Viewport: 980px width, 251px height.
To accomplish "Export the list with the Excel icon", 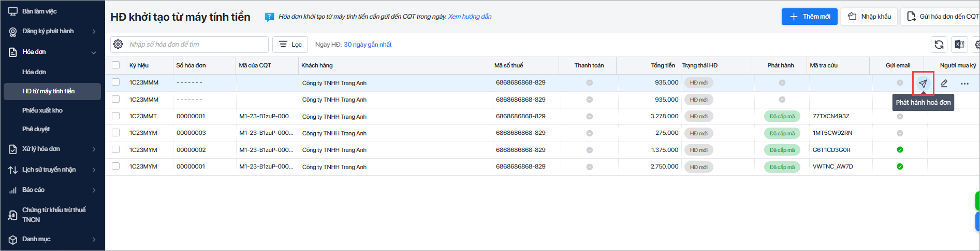I will (959, 45).
